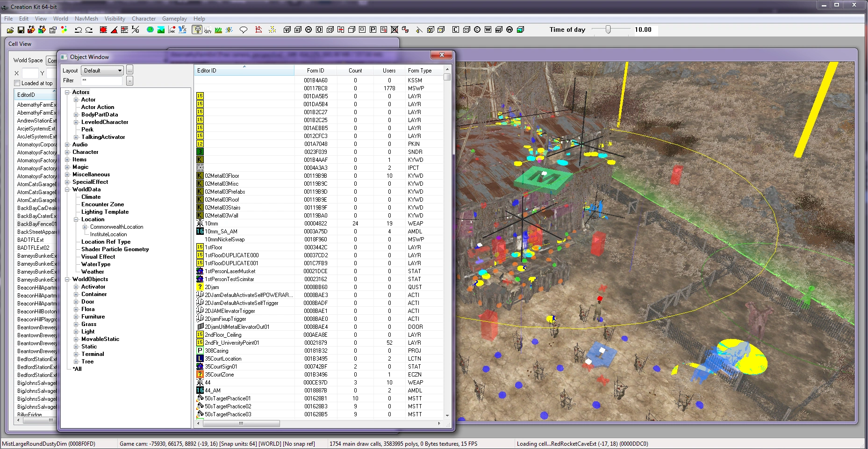Toggle the grass display icon

218,30
